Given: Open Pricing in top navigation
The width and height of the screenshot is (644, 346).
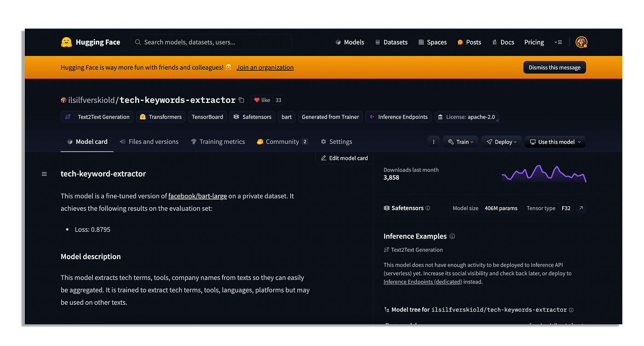Looking at the screenshot, I should tap(534, 42).
